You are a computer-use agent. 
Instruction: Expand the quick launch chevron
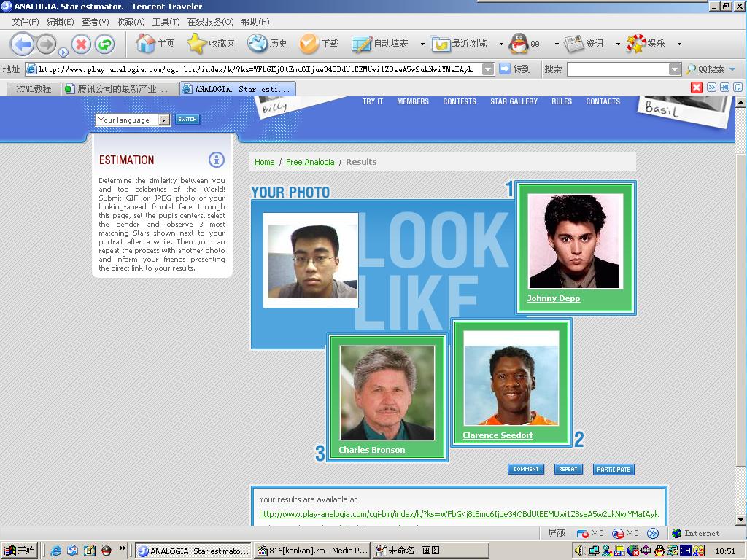[122, 548]
